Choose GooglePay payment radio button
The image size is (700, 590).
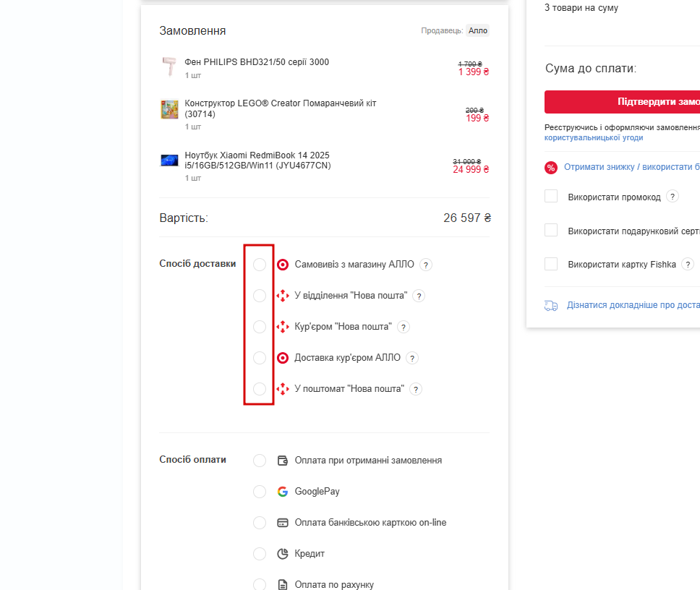(x=260, y=492)
